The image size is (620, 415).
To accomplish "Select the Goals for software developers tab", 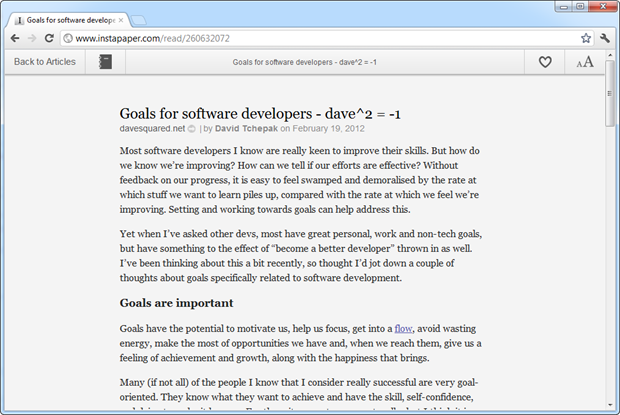I will coord(67,20).
